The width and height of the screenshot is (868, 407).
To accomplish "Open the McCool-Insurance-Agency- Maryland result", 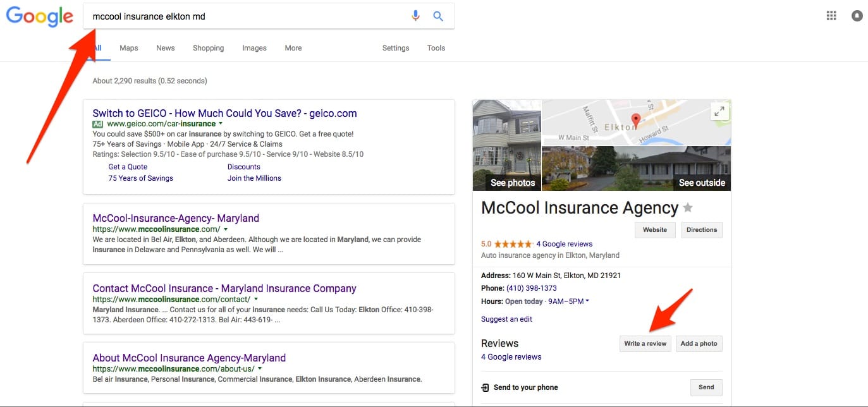I will tap(176, 218).
